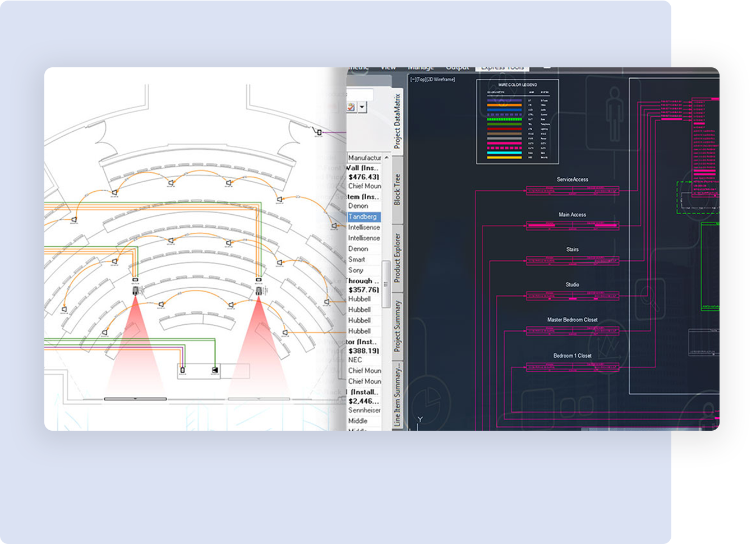Select the highlighted Tandberg row
Screen dimensions: 756x544
(x=363, y=216)
